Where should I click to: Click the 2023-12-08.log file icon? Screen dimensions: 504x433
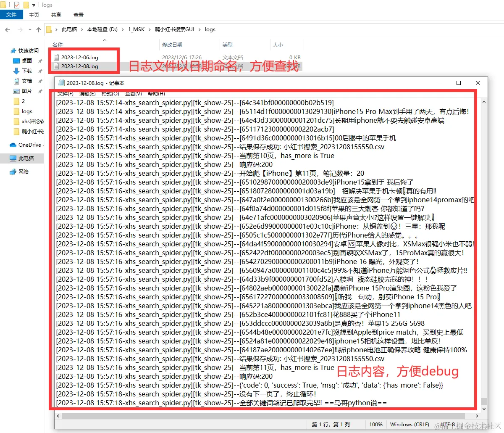[x=56, y=66]
